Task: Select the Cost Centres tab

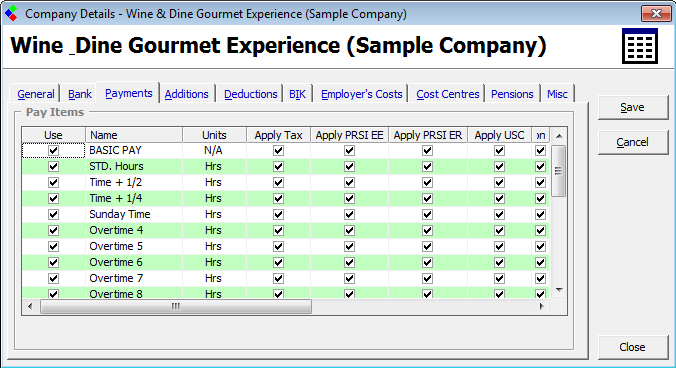Action: pos(448,94)
